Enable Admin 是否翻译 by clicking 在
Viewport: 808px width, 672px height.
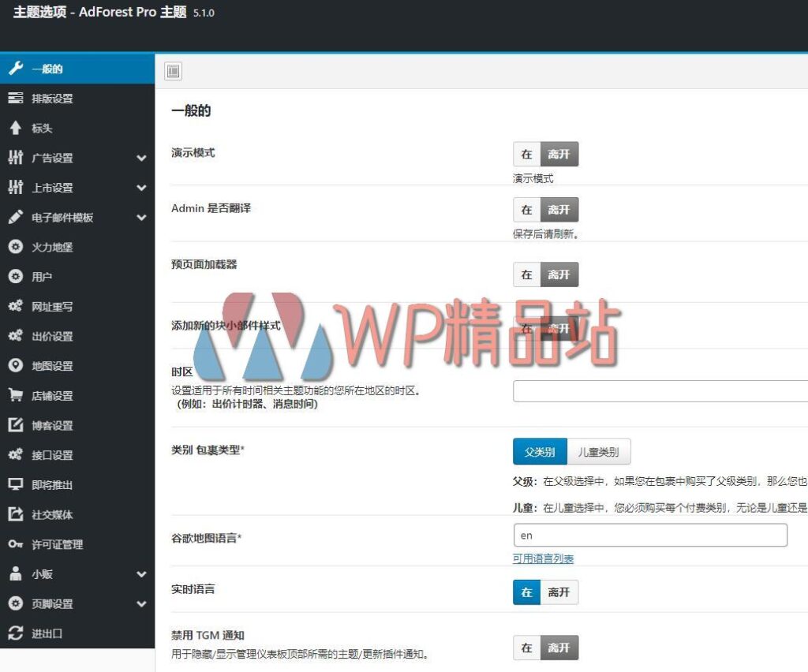526,210
